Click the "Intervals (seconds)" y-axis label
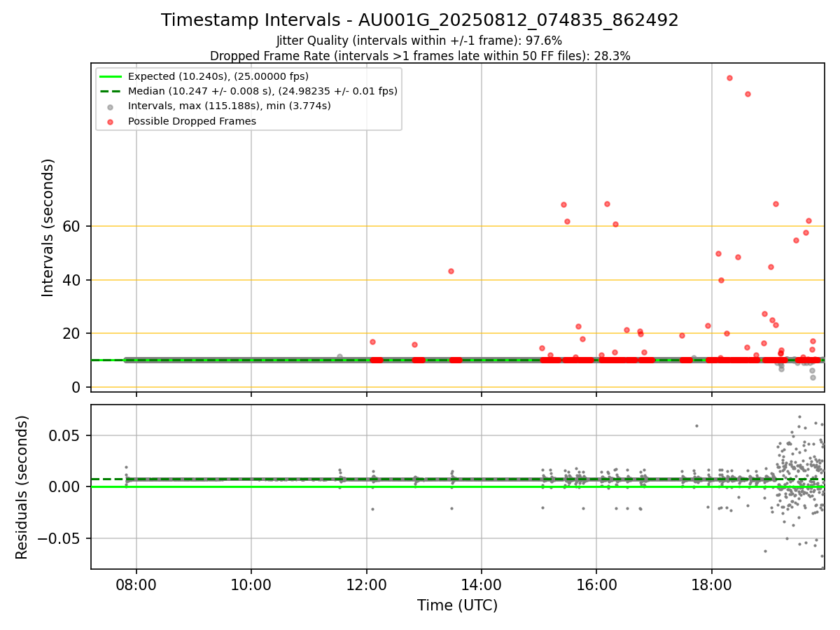 (48, 227)
